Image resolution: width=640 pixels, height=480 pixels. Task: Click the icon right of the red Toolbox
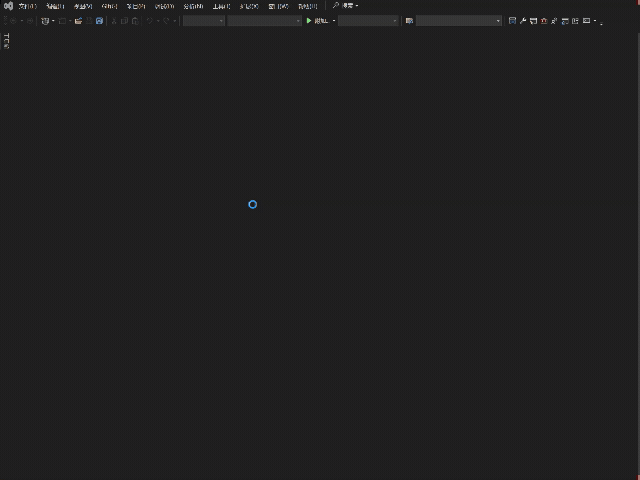pyautogui.click(x=554, y=21)
